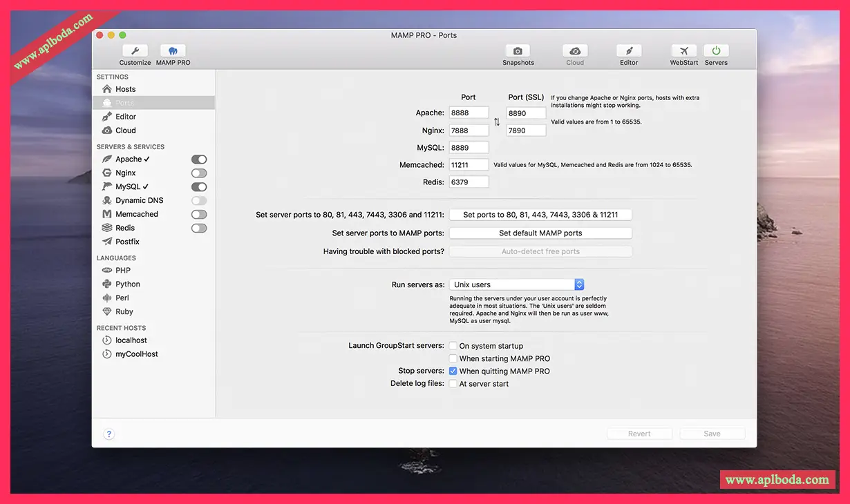Image resolution: width=850 pixels, height=504 pixels.
Task: Click Set default MAMP ports button
Action: coord(540,233)
